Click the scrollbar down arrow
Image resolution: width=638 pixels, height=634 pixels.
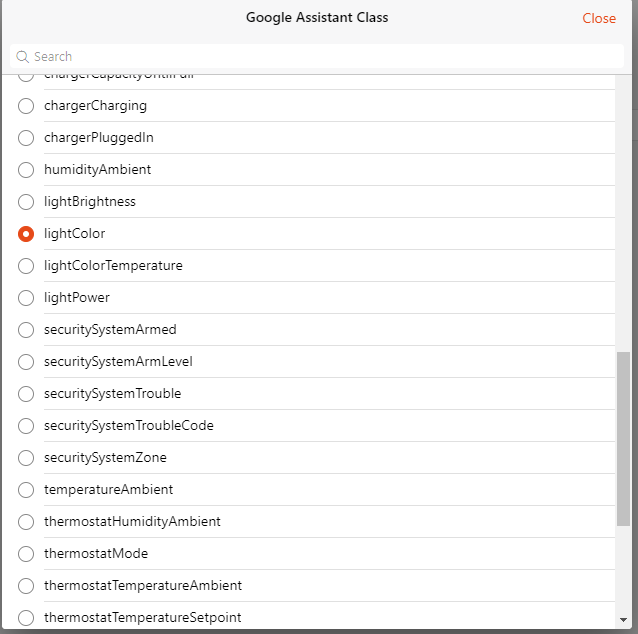coord(623,620)
